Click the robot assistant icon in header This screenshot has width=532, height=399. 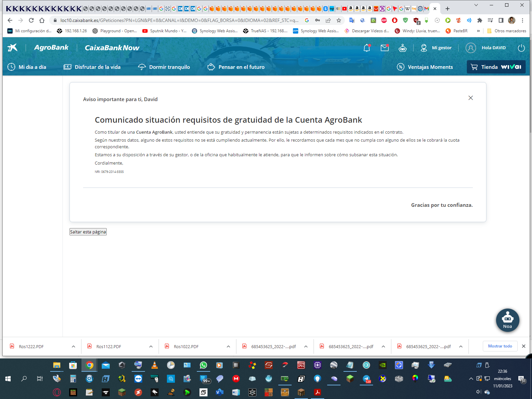click(403, 48)
